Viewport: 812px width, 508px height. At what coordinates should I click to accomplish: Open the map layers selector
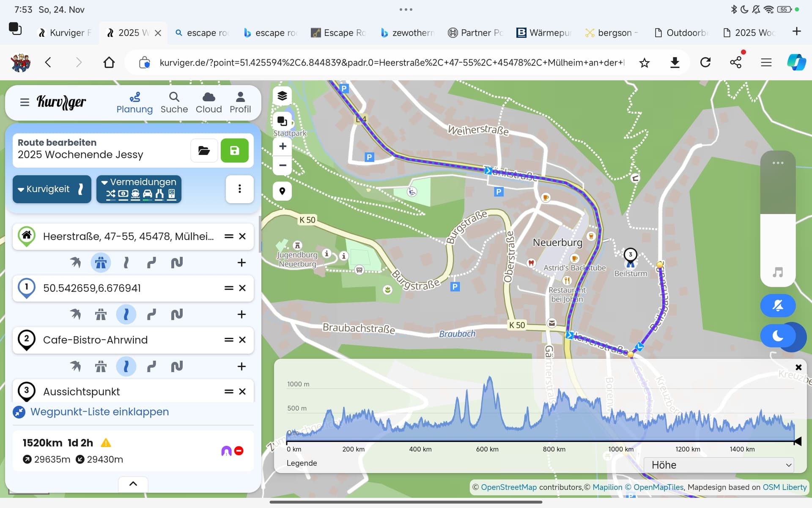pyautogui.click(x=282, y=96)
